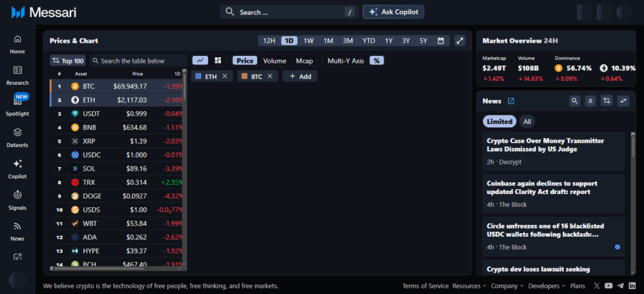
Task: Open the LinkedIn social link
Action: click(632, 286)
